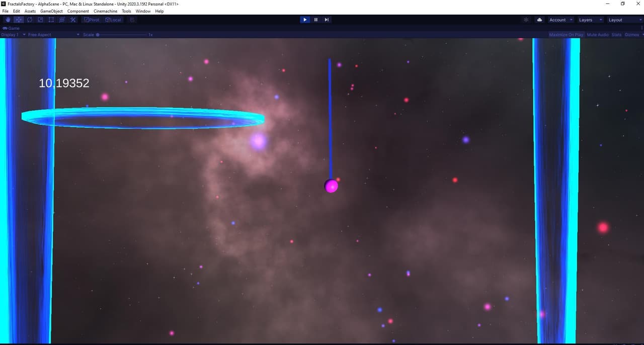This screenshot has width=644, height=345.
Task: Open the Cinemachine menu
Action: (x=105, y=11)
